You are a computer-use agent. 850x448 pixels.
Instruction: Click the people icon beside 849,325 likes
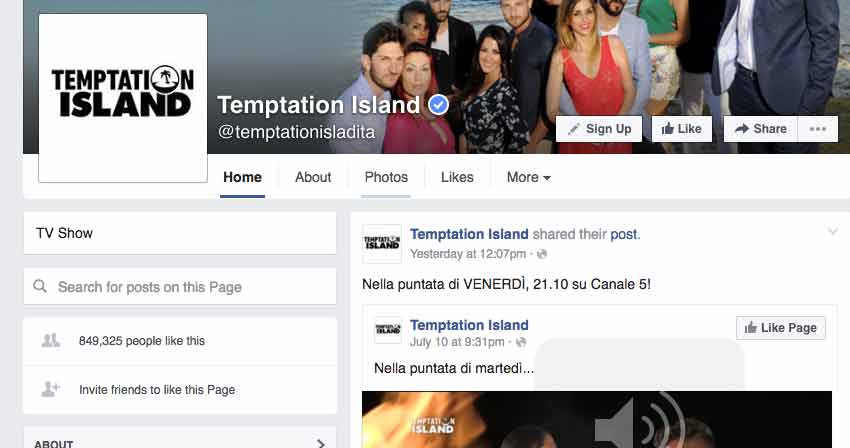click(x=51, y=341)
